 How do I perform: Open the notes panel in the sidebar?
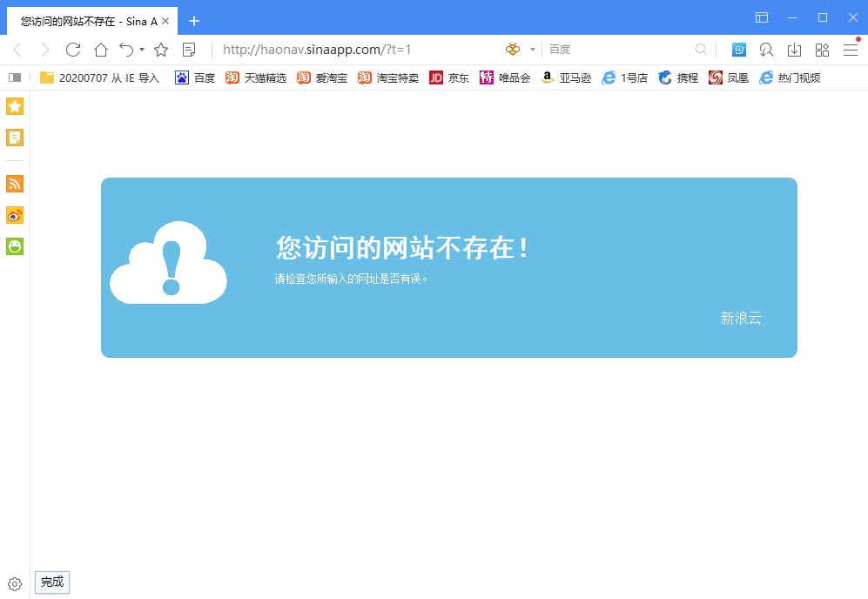pos(14,137)
